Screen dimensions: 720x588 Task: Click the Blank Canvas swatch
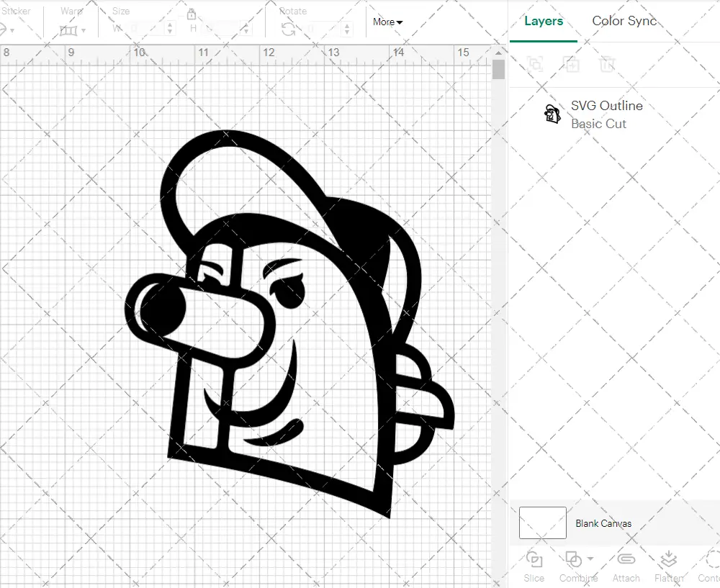click(x=542, y=523)
